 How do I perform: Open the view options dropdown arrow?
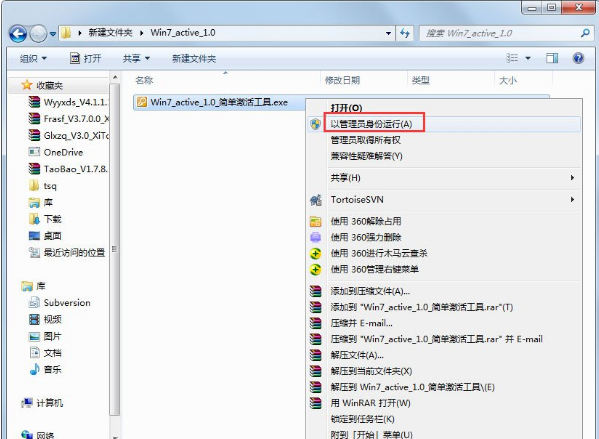pos(528,58)
